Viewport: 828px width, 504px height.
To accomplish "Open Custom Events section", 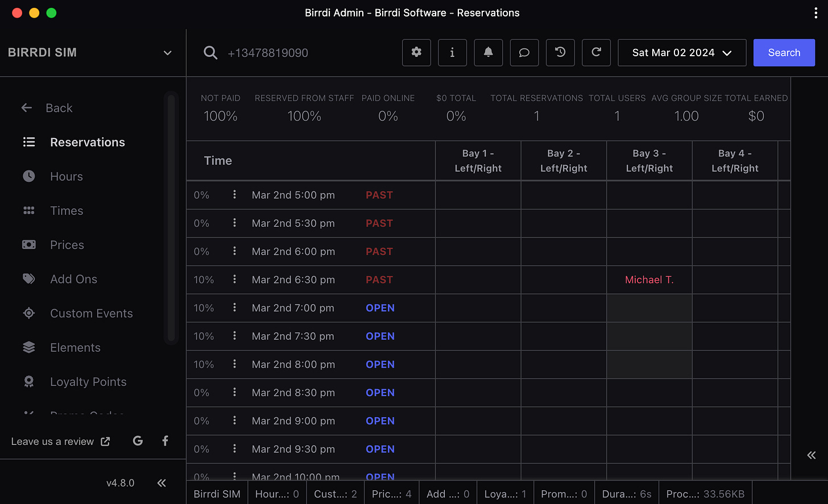I will [x=92, y=313].
